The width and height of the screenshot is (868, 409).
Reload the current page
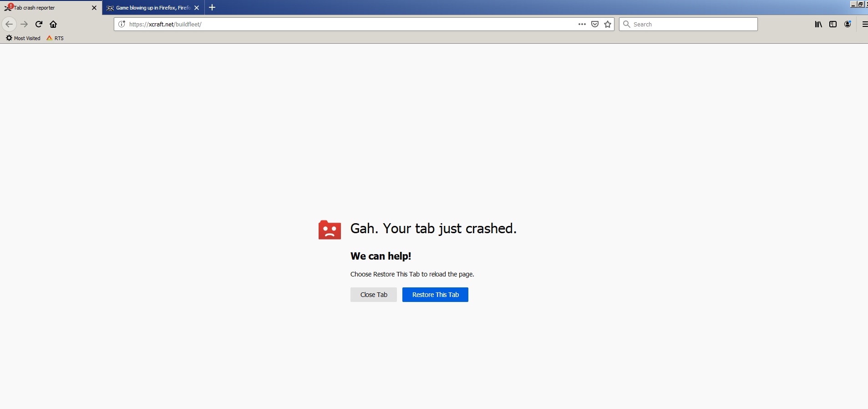[39, 24]
